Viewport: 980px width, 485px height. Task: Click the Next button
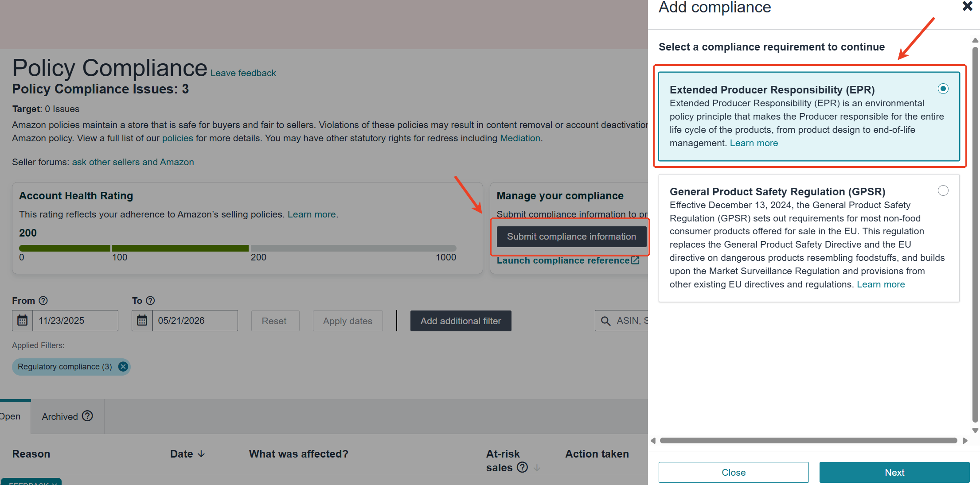pos(894,472)
